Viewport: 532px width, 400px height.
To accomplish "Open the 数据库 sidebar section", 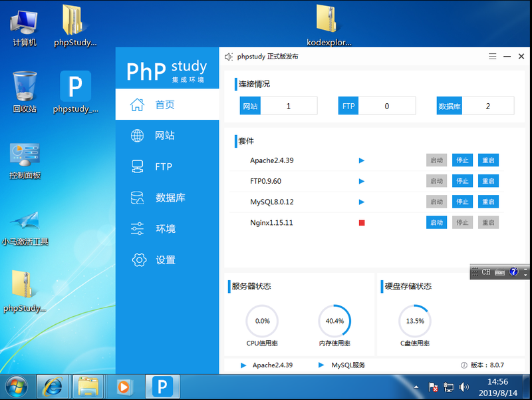I will click(167, 198).
